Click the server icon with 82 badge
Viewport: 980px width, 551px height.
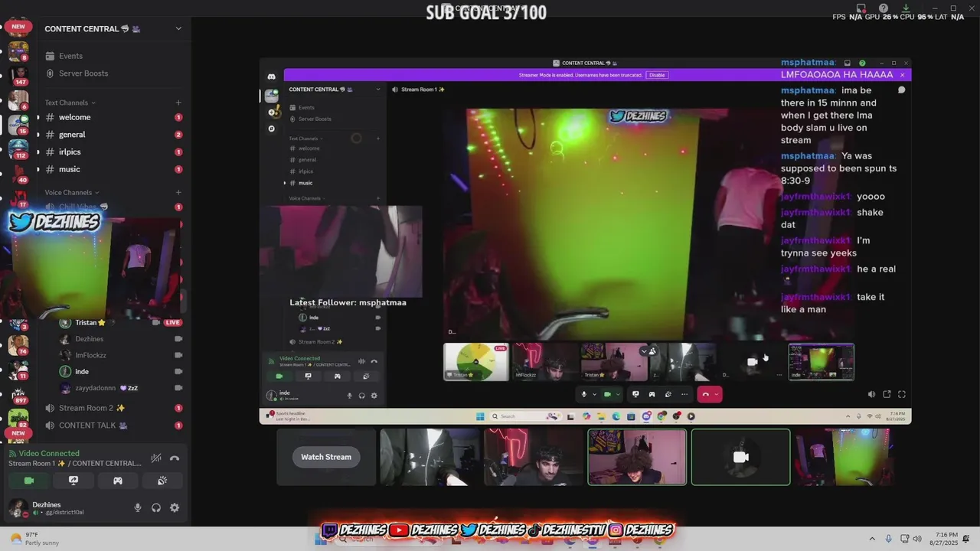(x=18, y=419)
